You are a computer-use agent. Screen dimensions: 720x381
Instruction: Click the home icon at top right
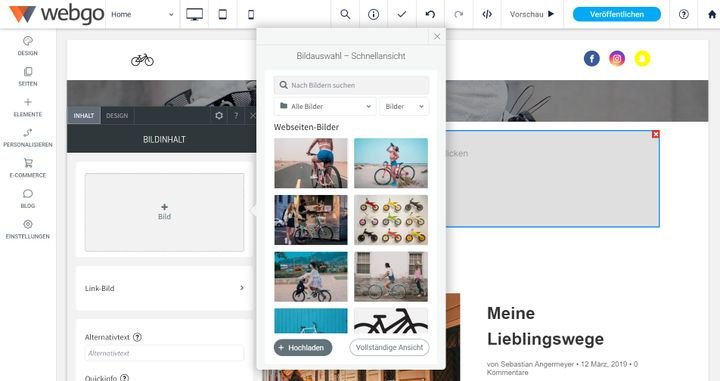(x=712, y=14)
